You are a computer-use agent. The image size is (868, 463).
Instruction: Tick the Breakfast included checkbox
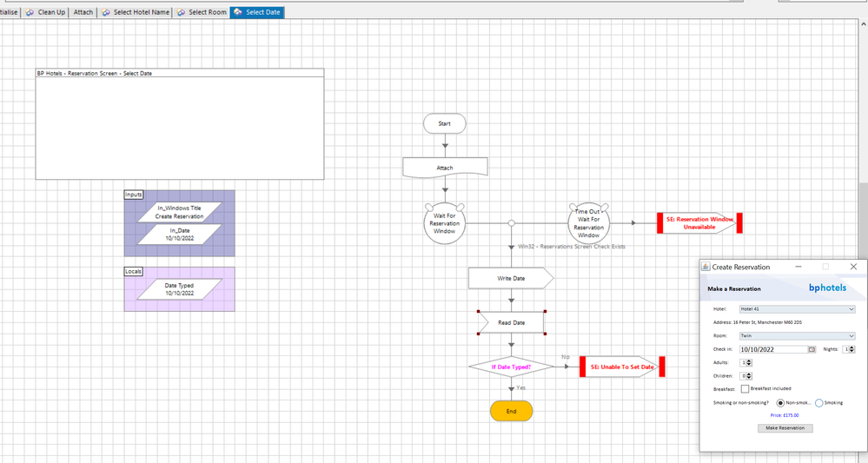[745, 389]
